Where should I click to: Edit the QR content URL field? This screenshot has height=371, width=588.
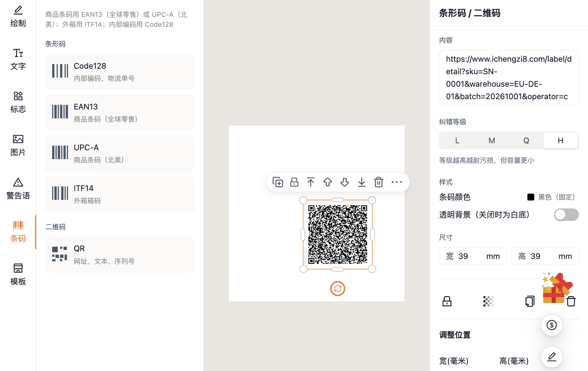click(509, 78)
